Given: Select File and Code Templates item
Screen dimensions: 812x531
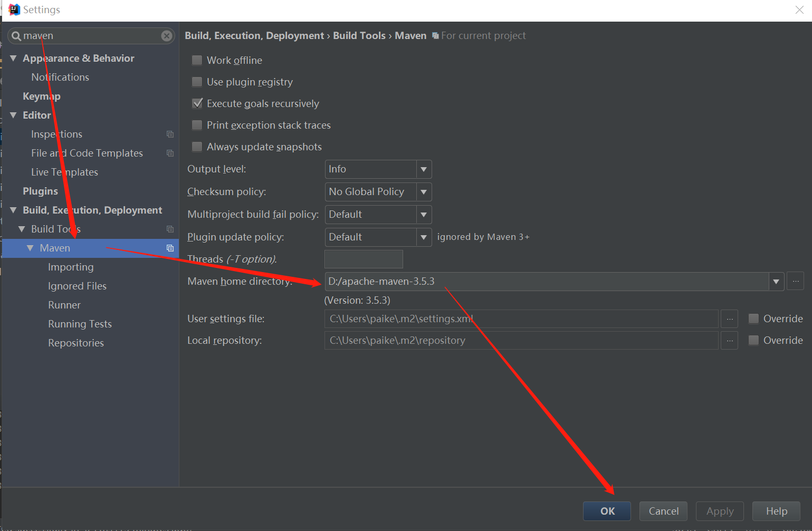Looking at the screenshot, I should tap(87, 153).
